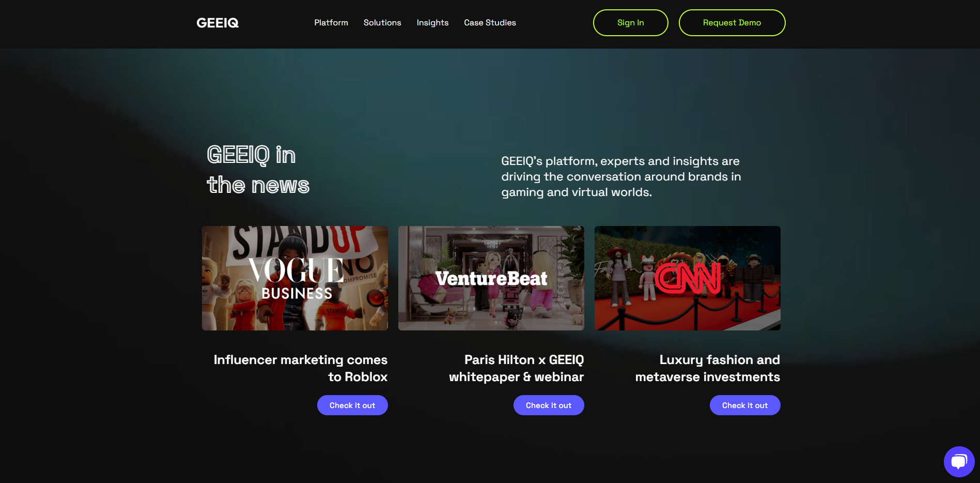Click the 'GEEIQ in the news' heading
The height and width of the screenshot is (483, 980).
point(258,170)
